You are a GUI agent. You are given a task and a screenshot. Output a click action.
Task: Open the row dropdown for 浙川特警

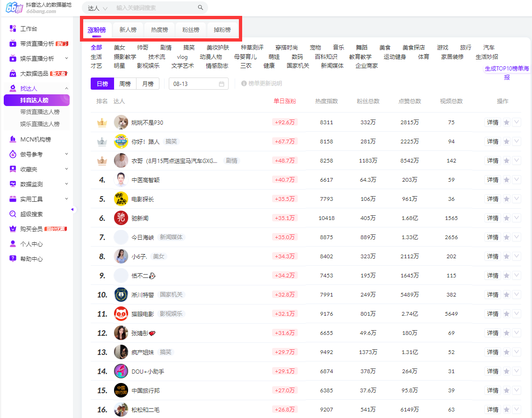click(x=517, y=295)
